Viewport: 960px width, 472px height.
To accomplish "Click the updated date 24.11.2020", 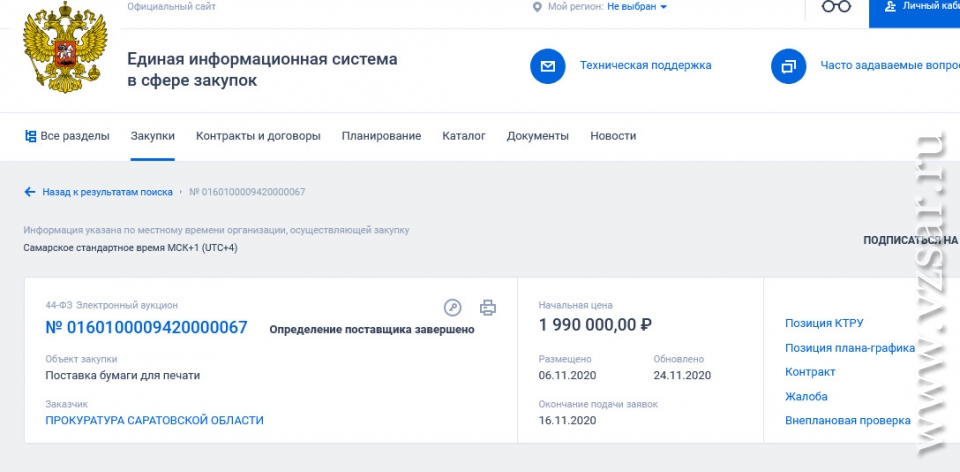I will [682, 375].
